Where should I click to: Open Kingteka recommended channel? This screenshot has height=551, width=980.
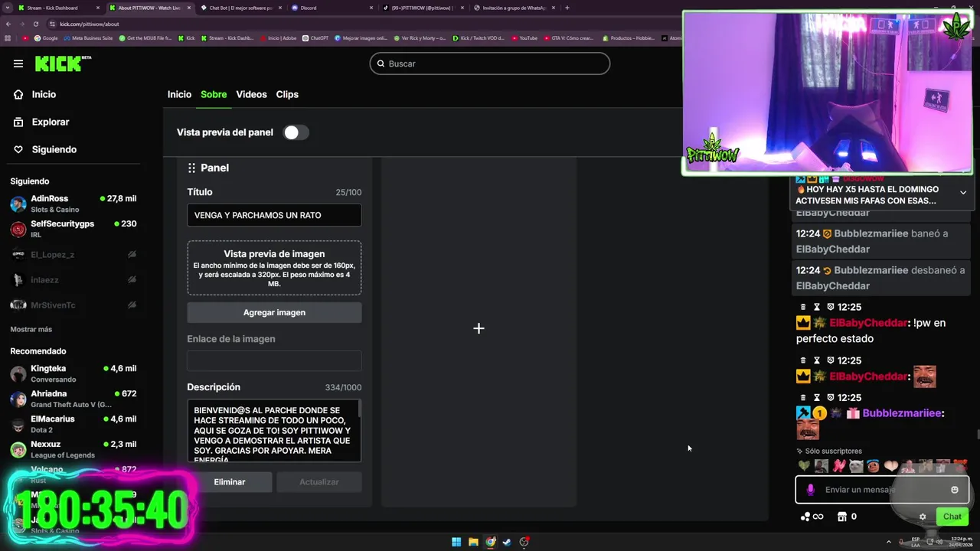(x=73, y=373)
